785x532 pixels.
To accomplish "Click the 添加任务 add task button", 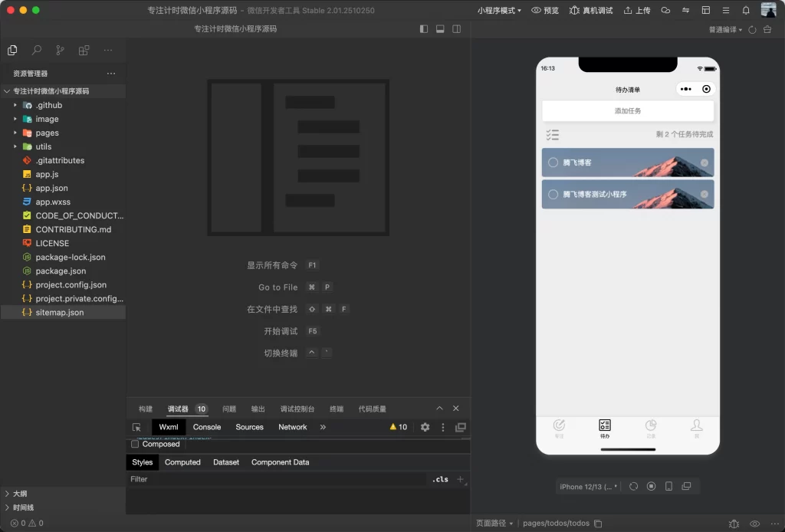I will (x=627, y=111).
